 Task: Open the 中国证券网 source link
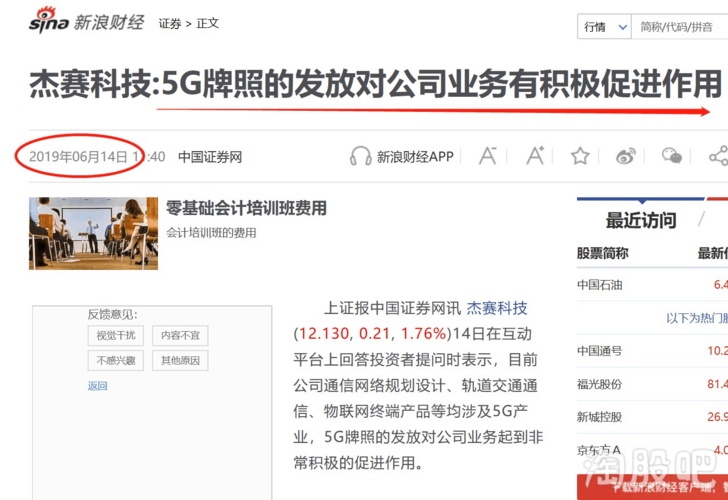click(x=210, y=157)
